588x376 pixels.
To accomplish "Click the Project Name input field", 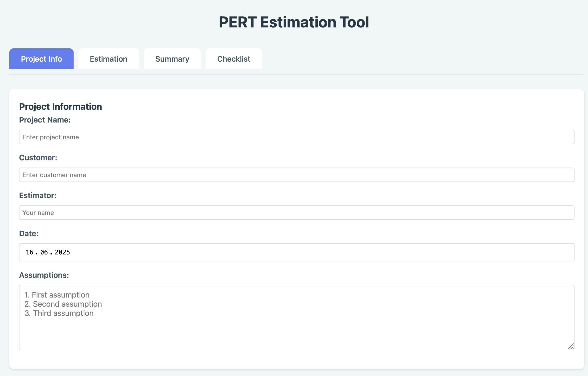I will point(297,137).
